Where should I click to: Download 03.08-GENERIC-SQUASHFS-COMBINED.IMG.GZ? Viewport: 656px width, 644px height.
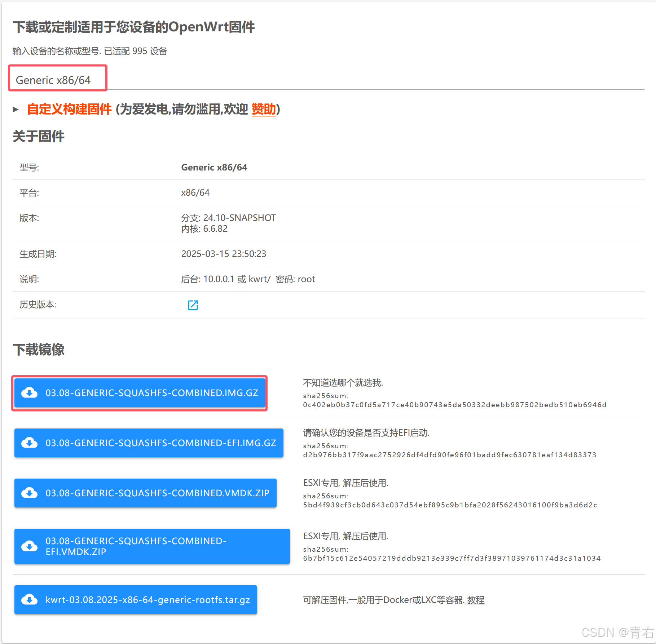[x=140, y=393]
